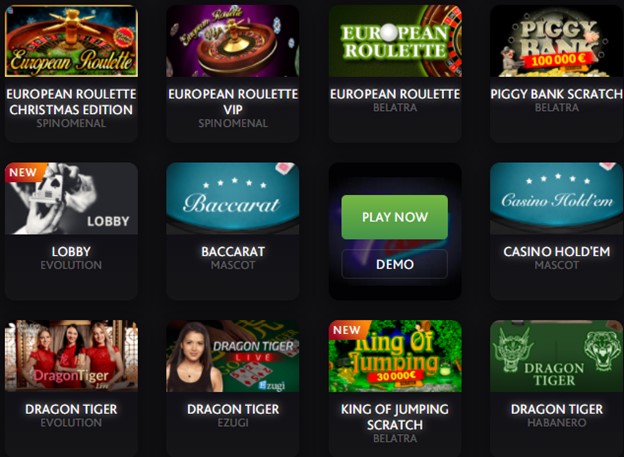Launch the Demo mode button
This screenshot has height=457, width=624.
(x=394, y=264)
